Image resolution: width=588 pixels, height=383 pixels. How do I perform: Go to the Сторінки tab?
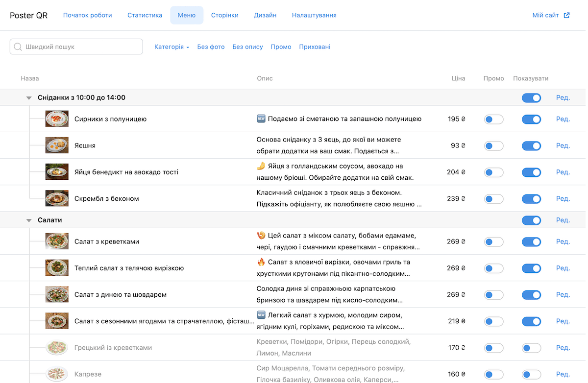[x=225, y=15]
